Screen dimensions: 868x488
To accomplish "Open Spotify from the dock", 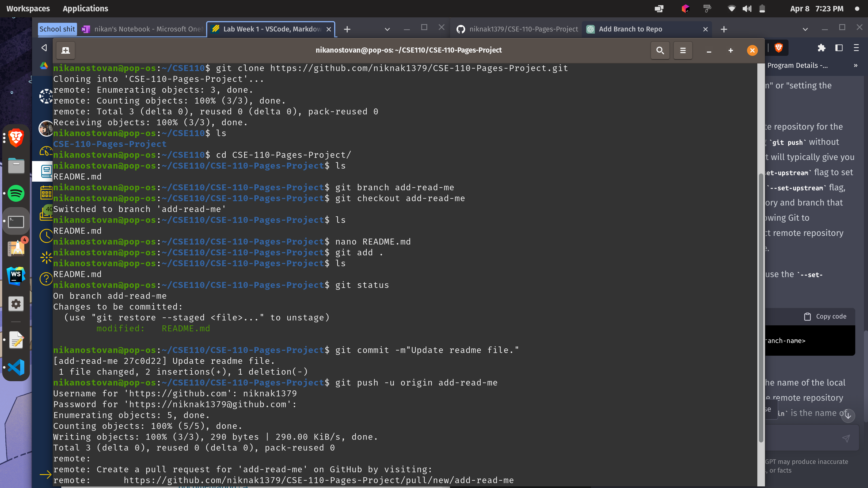I will (16, 193).
